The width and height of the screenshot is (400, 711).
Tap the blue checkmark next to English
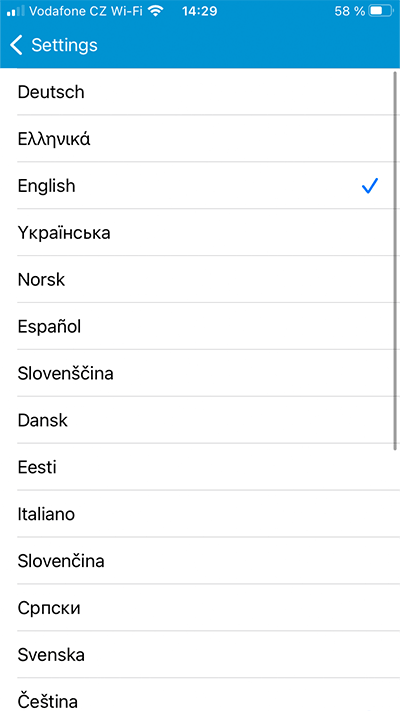(370, 185)
